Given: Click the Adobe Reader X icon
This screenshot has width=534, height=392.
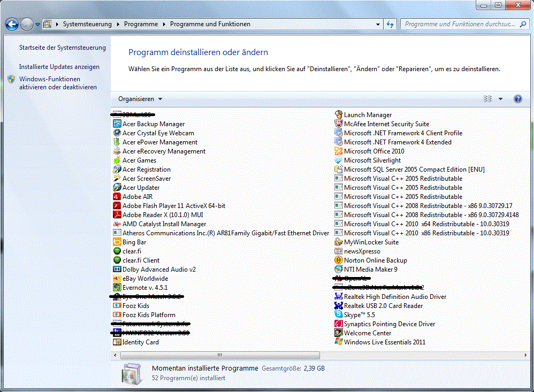Looking at the screenshot, I should pyautogui.click(x=117, y=214).
